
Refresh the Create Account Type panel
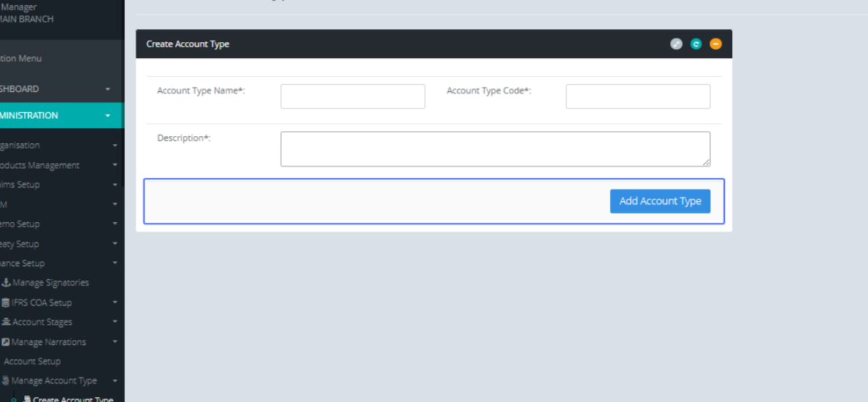696,44
